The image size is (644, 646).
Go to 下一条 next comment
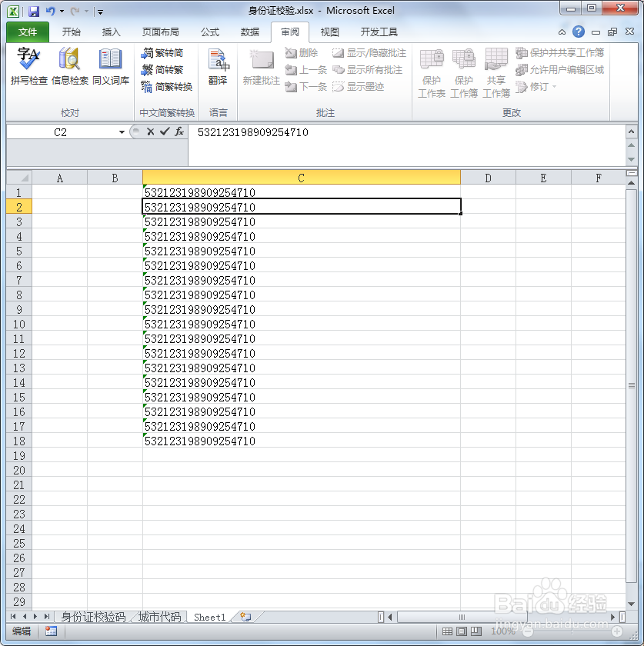click(306, 87)
